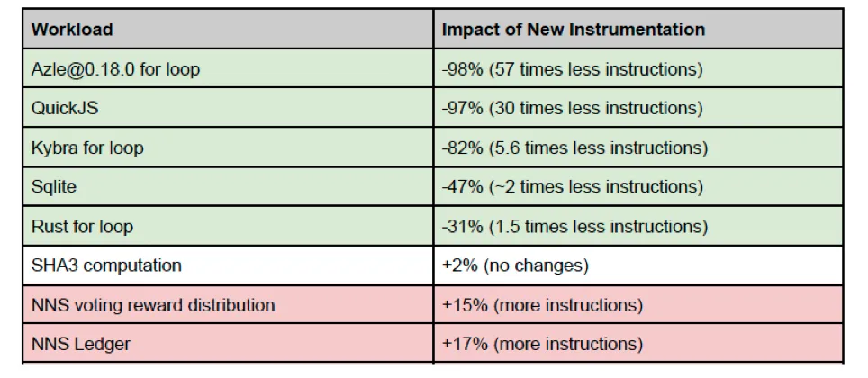Select the +15% more instructions cell
Image resolution: width=868 pixels, height=378 pixels.
[542, 305]
